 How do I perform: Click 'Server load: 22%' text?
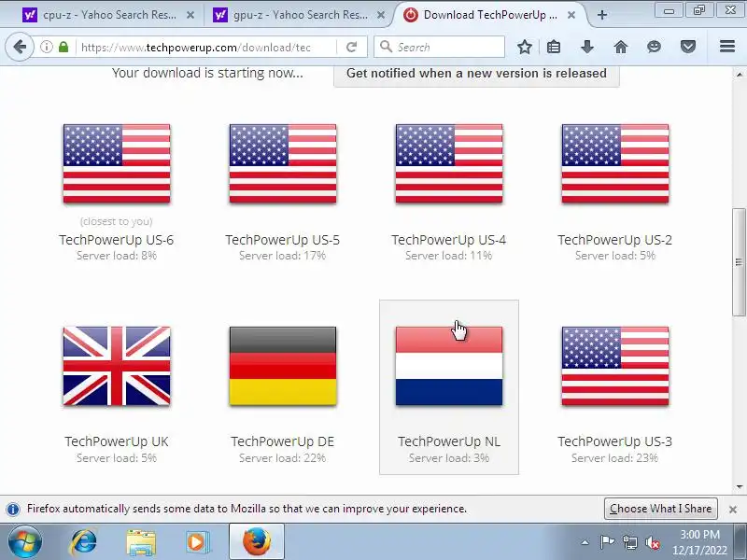[x=283, y=458]
